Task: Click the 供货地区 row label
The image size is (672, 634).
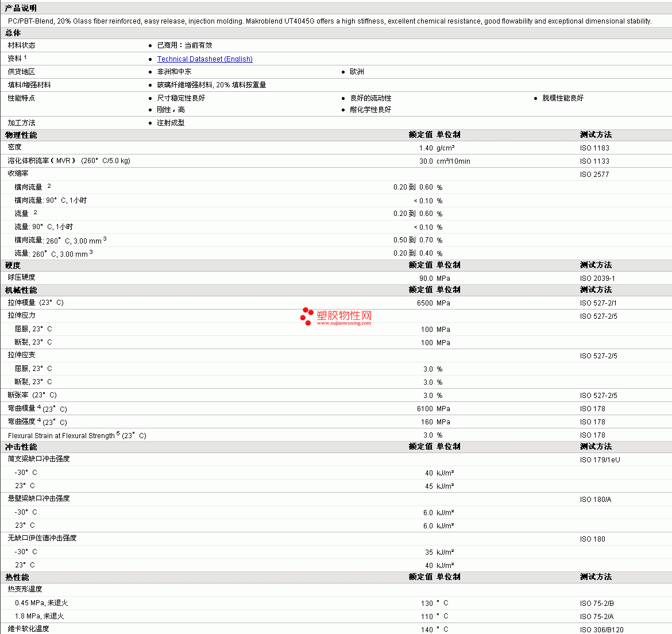Action: click(x=21, y=72)
